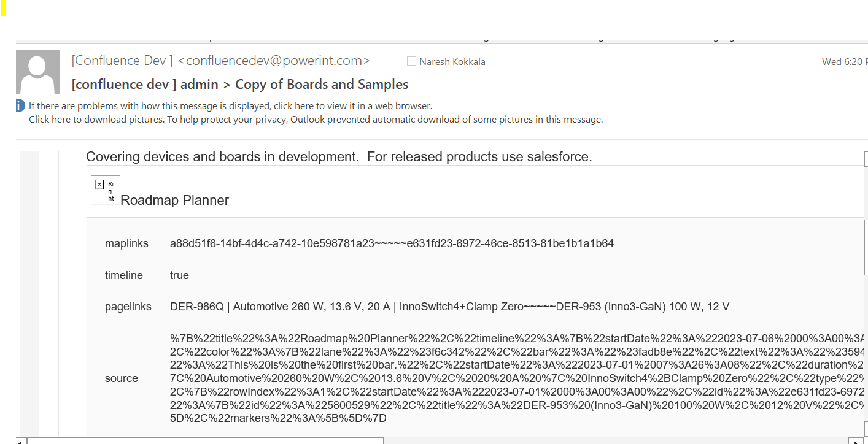Click the blue info icon in message bar
The height and width of the screenshot is (444, 868).
(20, 106)
